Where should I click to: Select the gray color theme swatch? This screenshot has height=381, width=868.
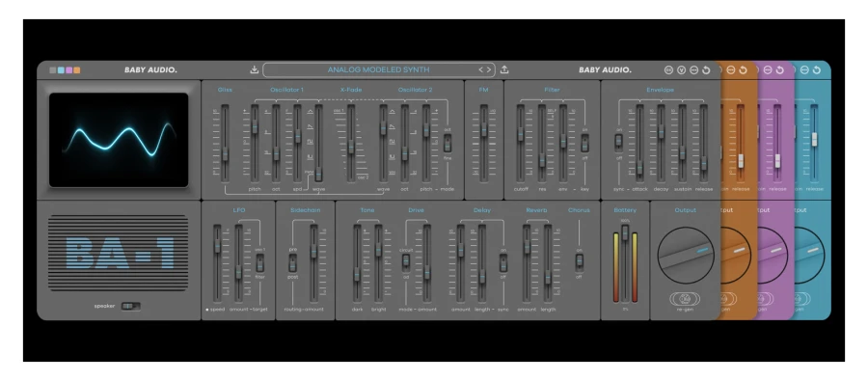[53, 70]
